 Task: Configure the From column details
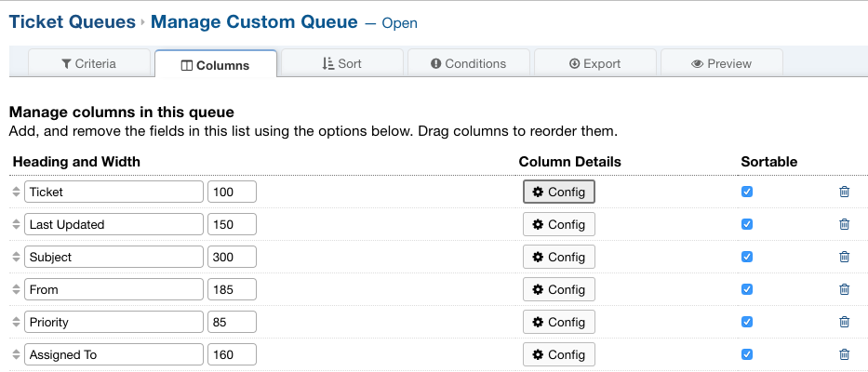click(x=558, y=289)
